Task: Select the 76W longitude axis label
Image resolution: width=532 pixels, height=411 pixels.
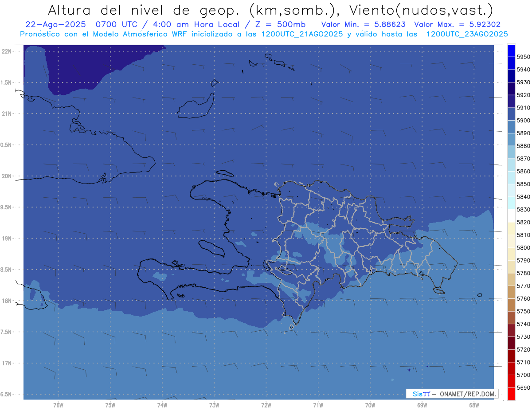Action: point(58,405)
